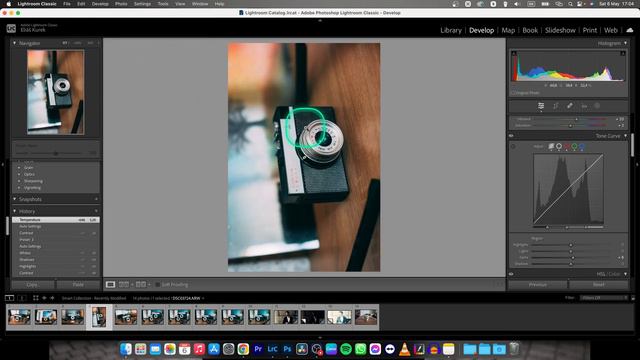Toggle highlight clipping indicator on histogram
The height and width of the screenshot is (360, 640).
click(x=623, y=53)
